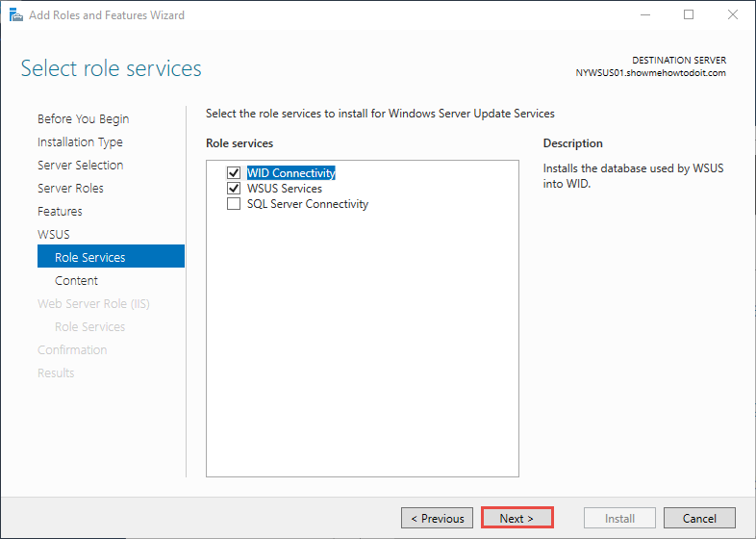The image size is (756, 539).
Task: Select highlighted Role Services step under WSUS
Action: [x=111, y=256]
